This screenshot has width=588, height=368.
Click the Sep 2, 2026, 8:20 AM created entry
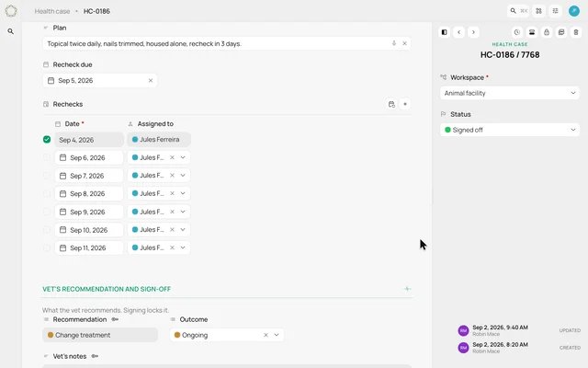[519, 348]
